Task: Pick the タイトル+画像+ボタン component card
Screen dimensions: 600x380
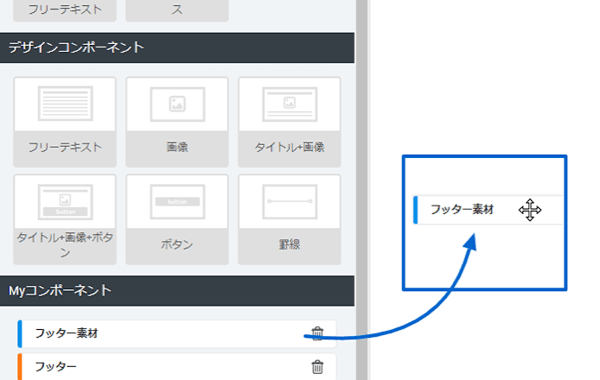Action: pyautogui.click(x=65, y=219)
